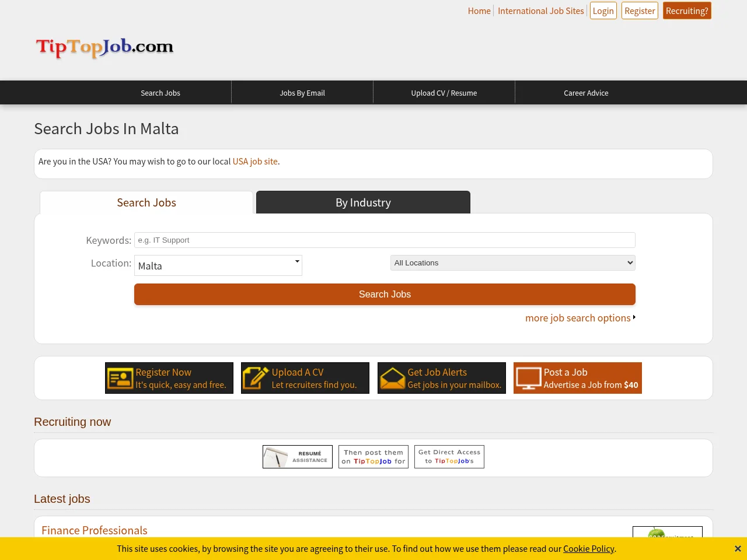Switch to the By Industry tab
The height and width of the screenshot is (560, 747).
click(363, 202)
